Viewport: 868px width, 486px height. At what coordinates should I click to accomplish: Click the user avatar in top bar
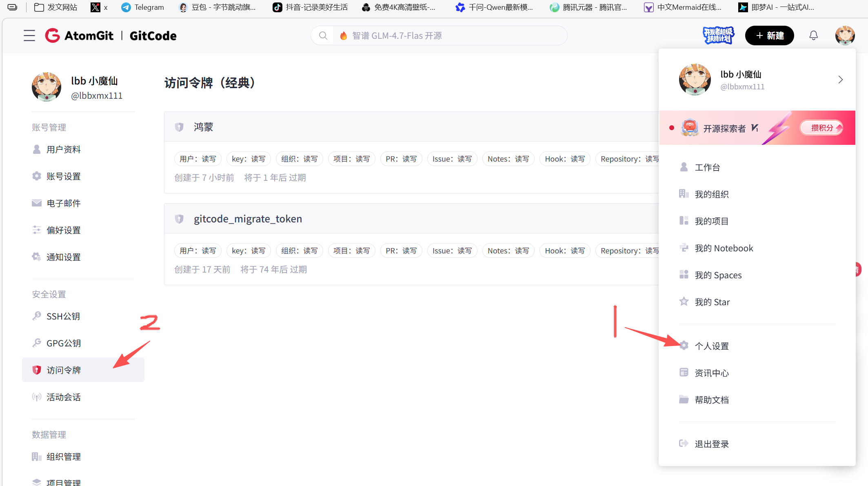pos(844,36)
